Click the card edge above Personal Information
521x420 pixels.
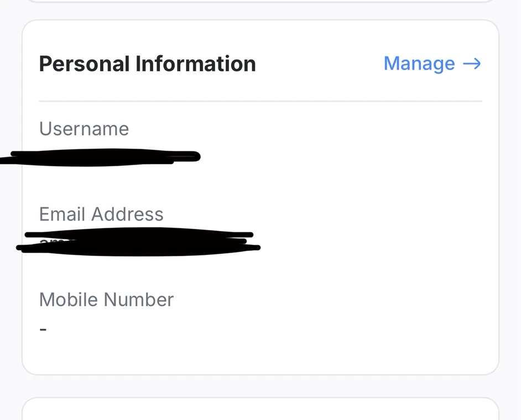(260, 2)
